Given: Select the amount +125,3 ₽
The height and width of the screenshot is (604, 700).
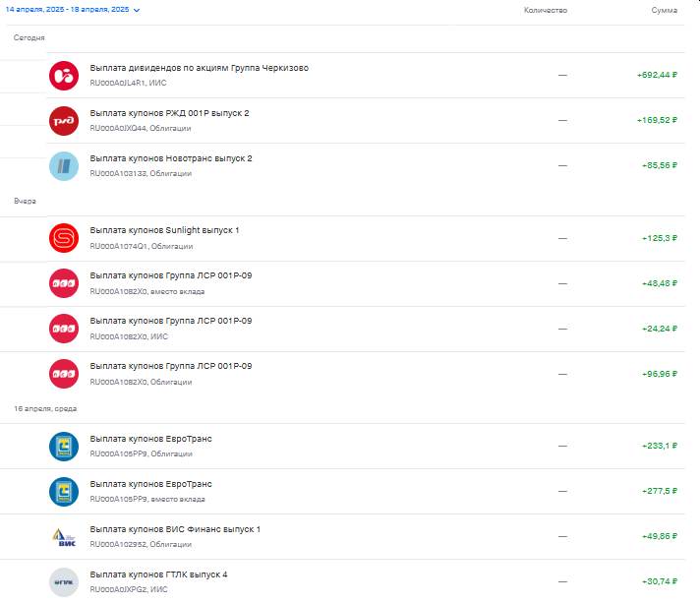Looking at the screenshot, I should click(660, 238).
